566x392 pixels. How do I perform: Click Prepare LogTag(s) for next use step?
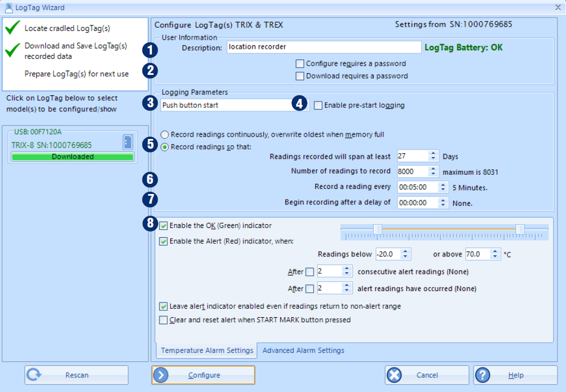pyautogui.click(x=77, y=74)
